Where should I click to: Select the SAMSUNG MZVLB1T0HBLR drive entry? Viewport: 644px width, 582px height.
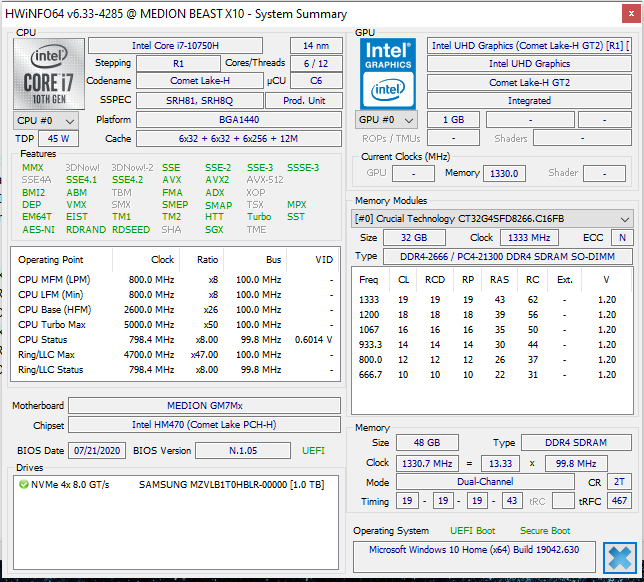pyautogui.click(x=175, y=485)
